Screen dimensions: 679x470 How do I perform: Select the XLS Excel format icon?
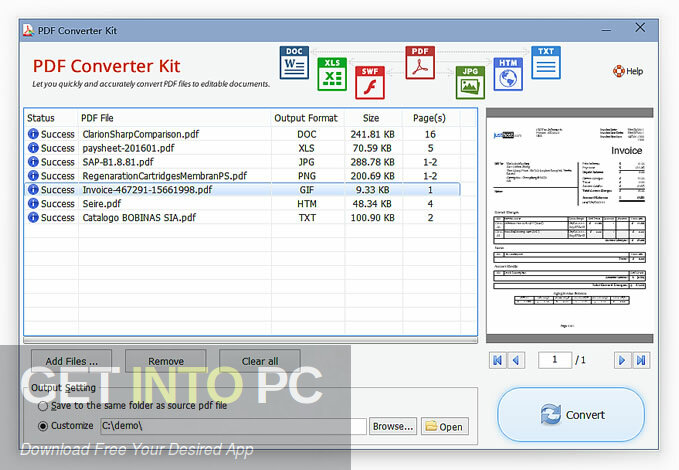click(x=332, y=74)
